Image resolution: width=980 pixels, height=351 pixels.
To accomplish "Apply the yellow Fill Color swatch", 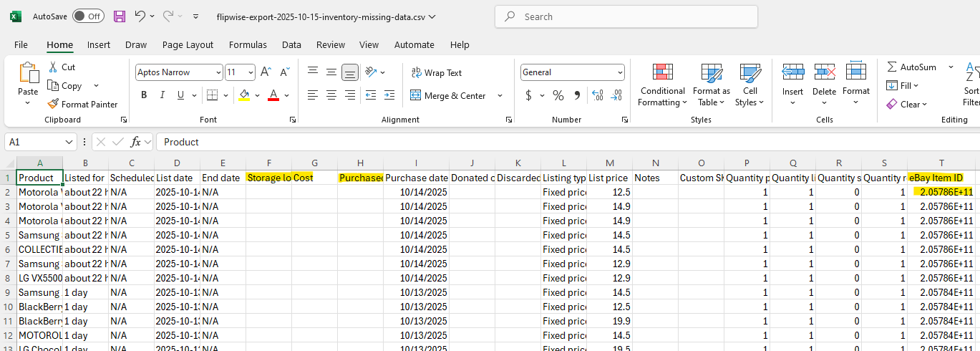I will (x=245, y=95).
